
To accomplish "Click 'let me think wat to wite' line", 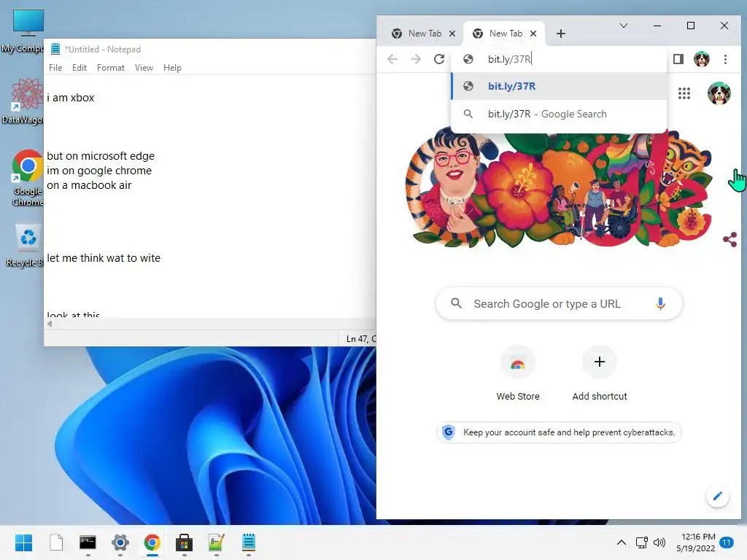I will tap(104, 258).
